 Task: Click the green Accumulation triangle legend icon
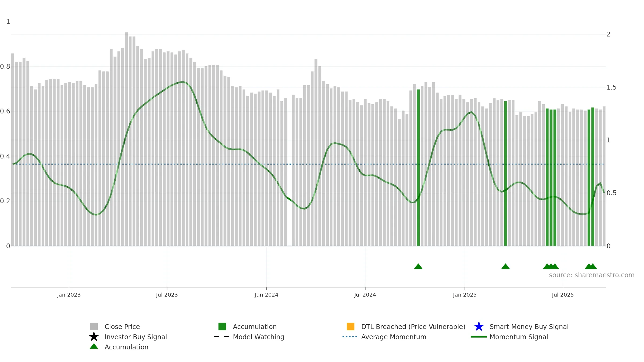[94, 346]
